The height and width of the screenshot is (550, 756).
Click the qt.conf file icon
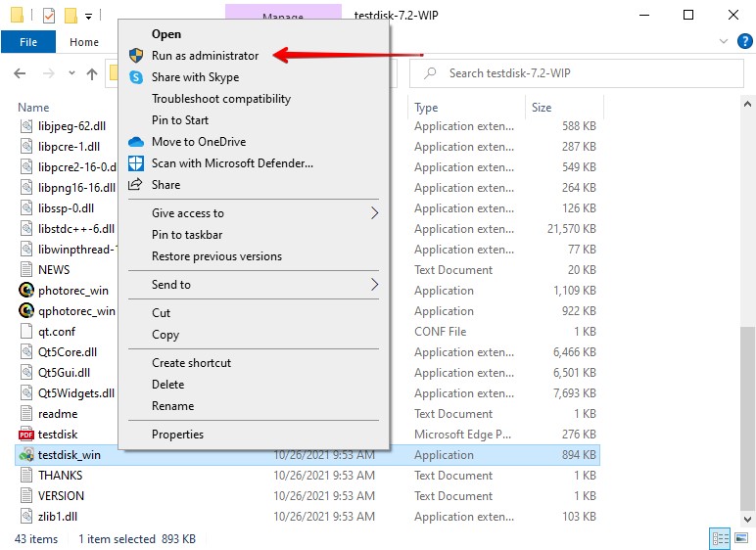pyautogui.click(x=26, y=331)
